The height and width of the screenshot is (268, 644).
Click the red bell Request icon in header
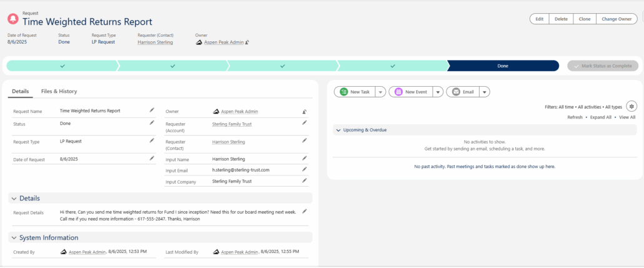click(13, 19)
